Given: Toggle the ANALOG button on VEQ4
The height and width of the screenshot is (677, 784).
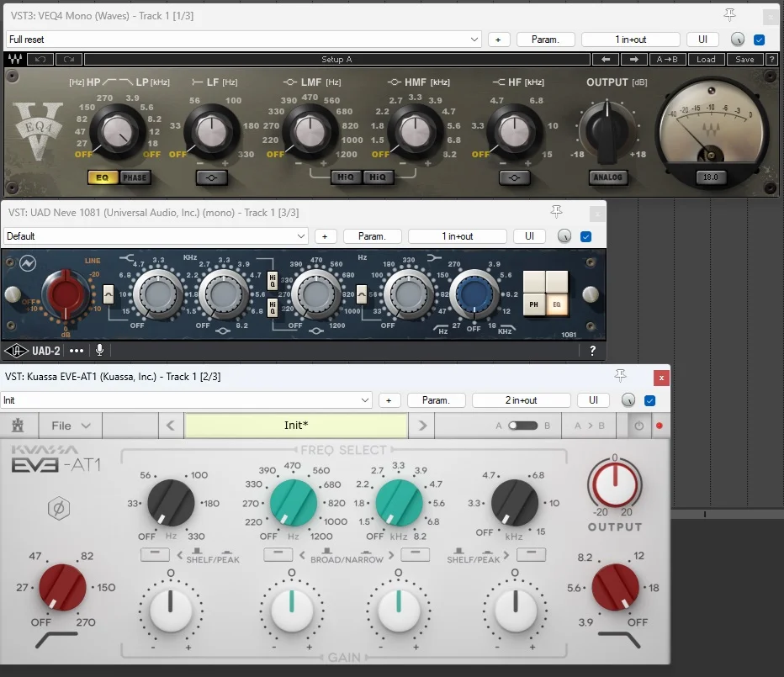Looking at the screenshot, I should 607,177.
